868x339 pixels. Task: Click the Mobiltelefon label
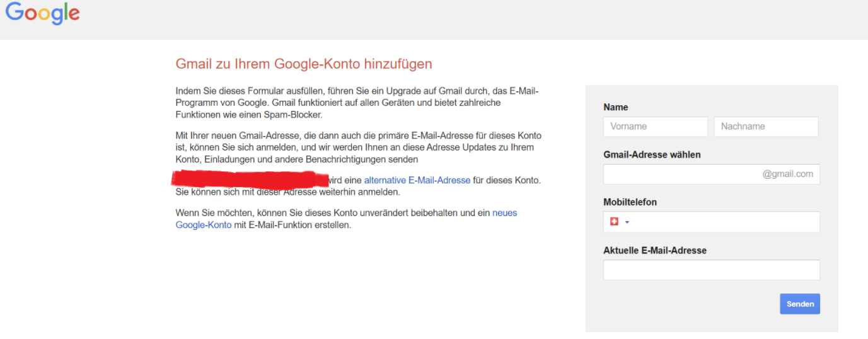pos(630,202)
